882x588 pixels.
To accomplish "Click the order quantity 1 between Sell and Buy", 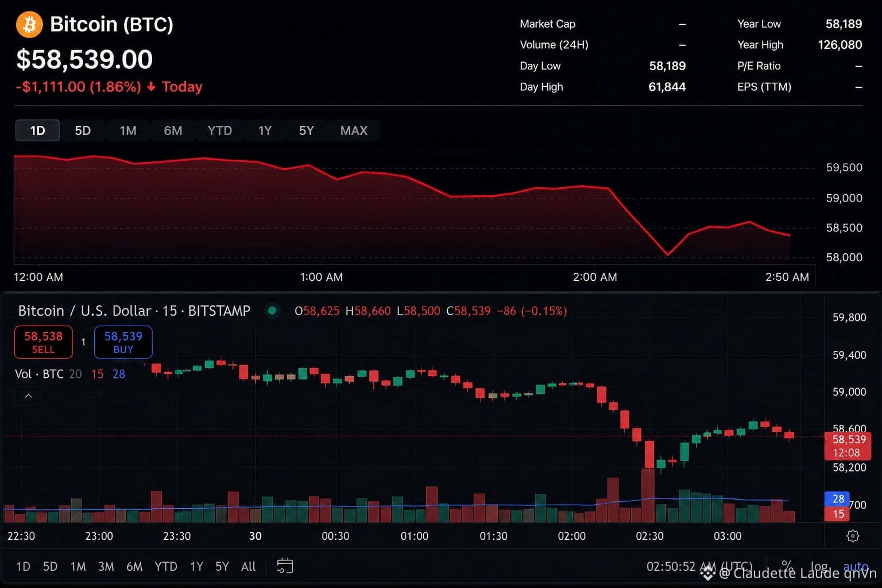I will tap(83, 342).
